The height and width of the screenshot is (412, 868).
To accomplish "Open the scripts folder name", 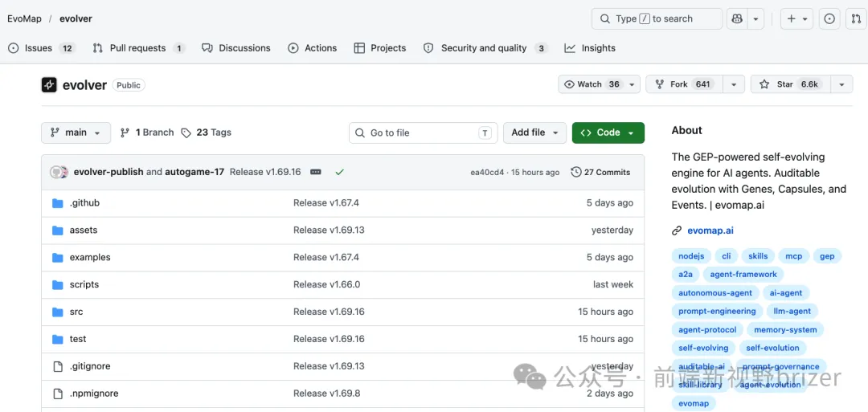I will (84, 284).
